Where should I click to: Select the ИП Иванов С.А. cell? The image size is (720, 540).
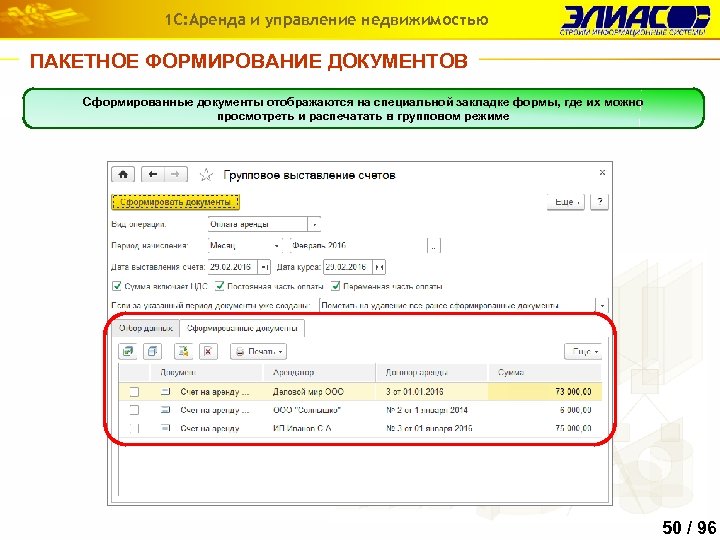pyautogui.click(x=319, y=428)
